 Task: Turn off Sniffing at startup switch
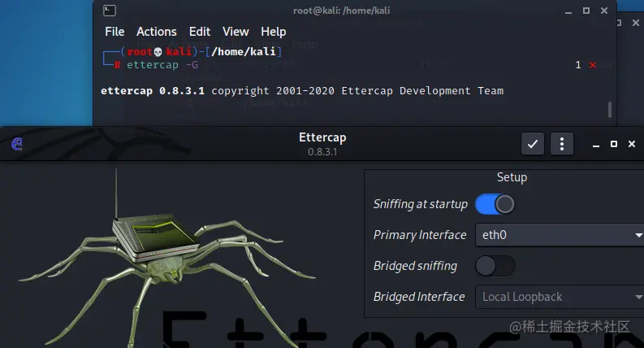coord(495,204)
